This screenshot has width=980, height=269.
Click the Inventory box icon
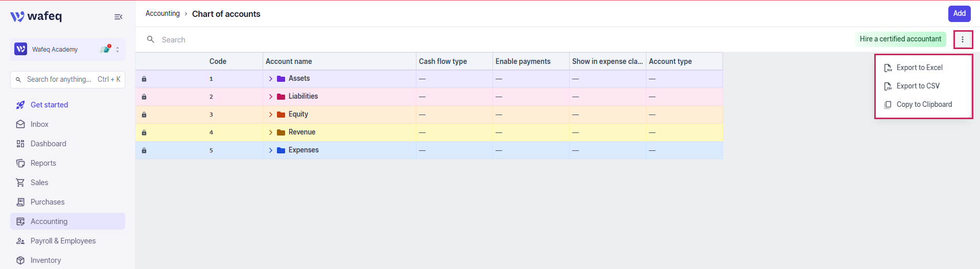coord(20,260)
